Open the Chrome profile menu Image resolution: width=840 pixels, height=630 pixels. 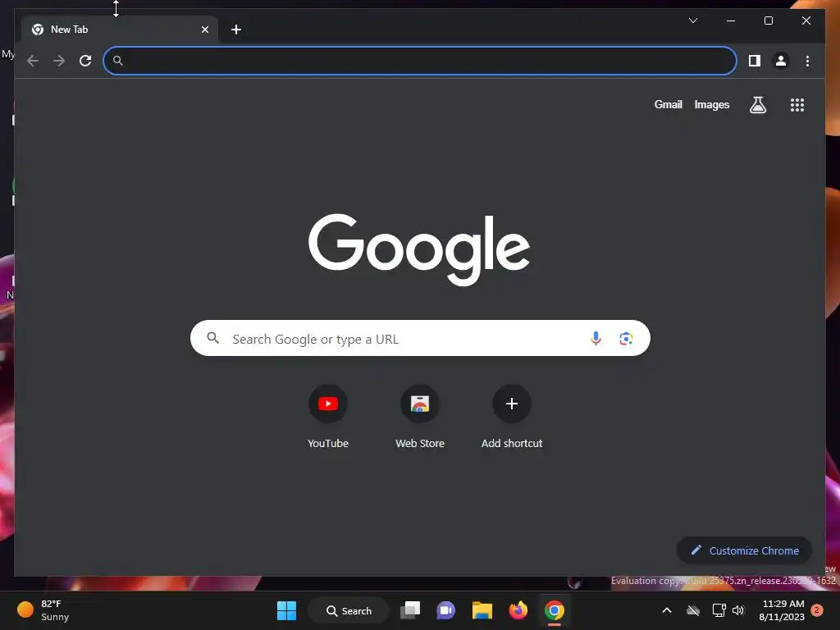pyautogui.click(x=781, y=61)
